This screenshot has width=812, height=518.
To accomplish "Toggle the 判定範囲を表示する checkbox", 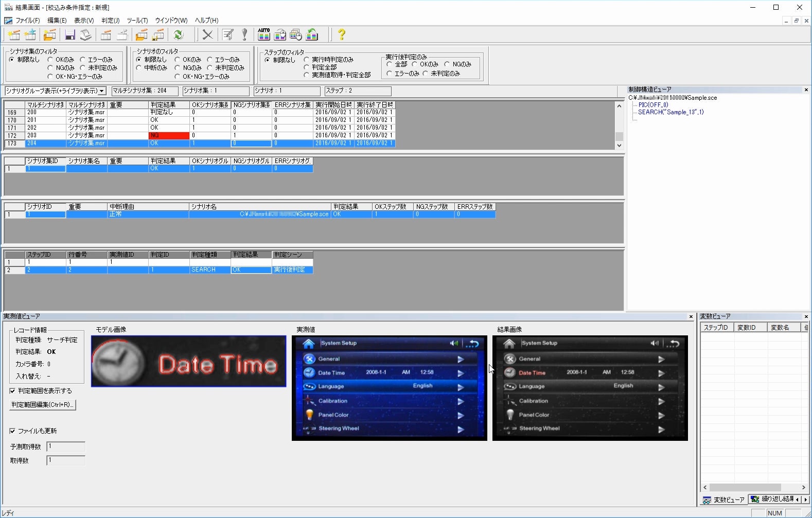I will [13, 391].
